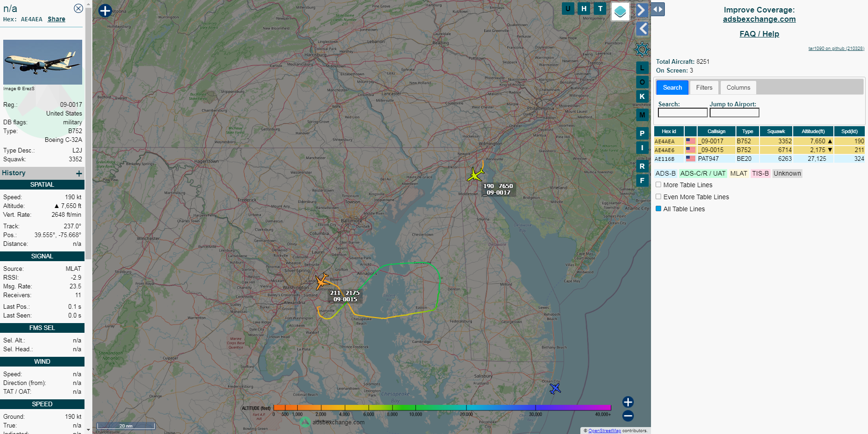Uncheck All Table Lines checkbox

point(658,208)
